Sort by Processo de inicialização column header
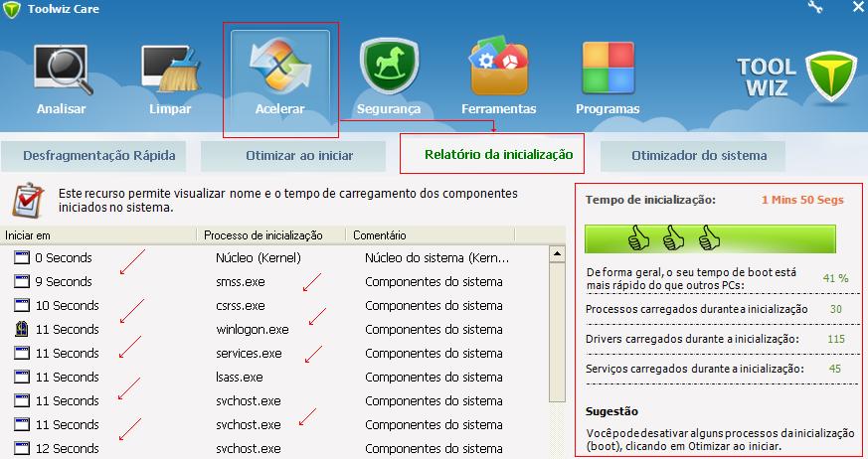This screenshot has width=868, height=459. [x=271, y=235]
